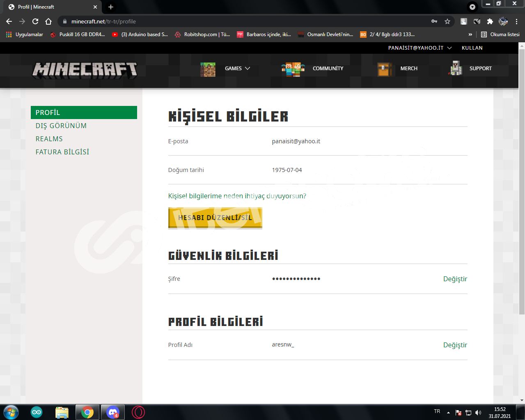525x420 pixels.
Task: Open Arduino based YouTube bookmark
Action: coord(140,34)
